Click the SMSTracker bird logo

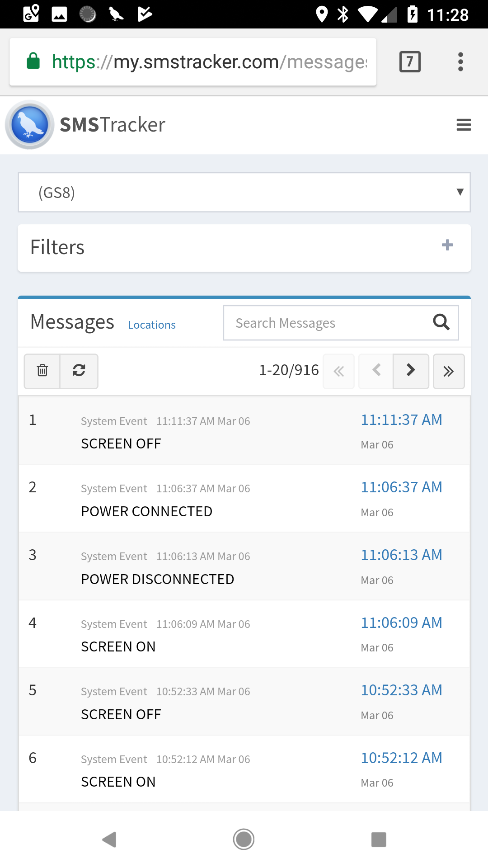point(30,125)
